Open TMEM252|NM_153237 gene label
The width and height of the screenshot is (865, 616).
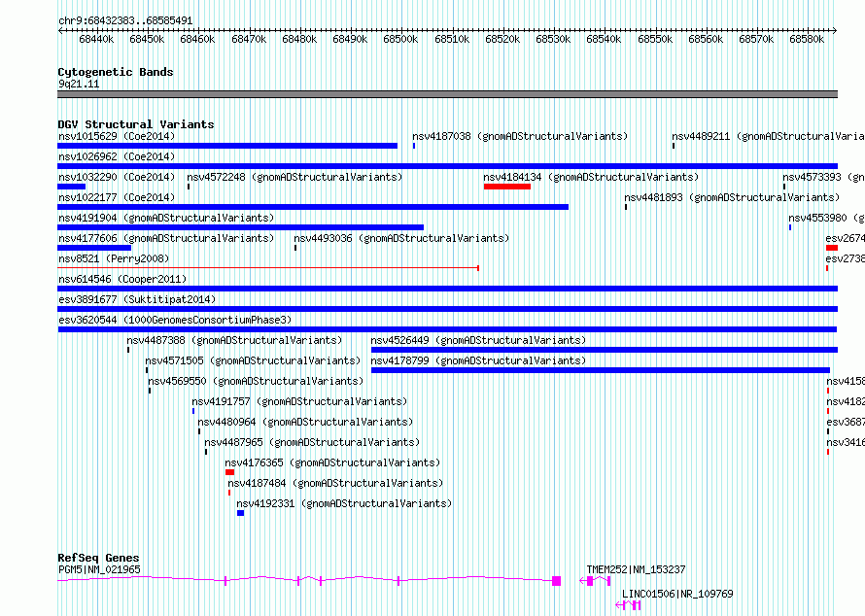point(636,569)
